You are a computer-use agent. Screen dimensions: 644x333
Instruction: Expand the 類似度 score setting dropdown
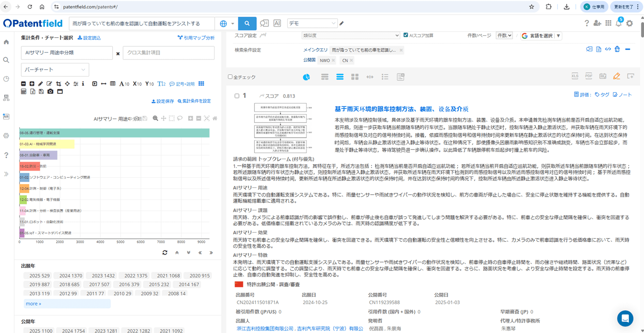pos(350,35)
